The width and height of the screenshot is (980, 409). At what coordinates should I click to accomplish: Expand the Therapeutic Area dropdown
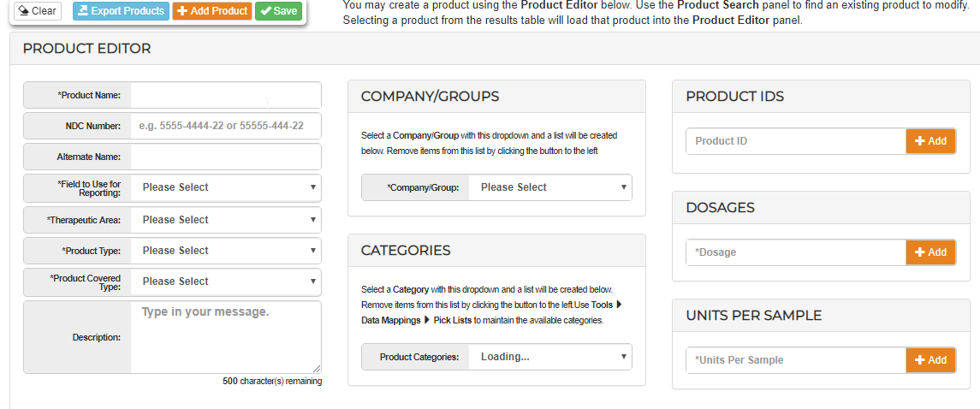click(226, 220)
